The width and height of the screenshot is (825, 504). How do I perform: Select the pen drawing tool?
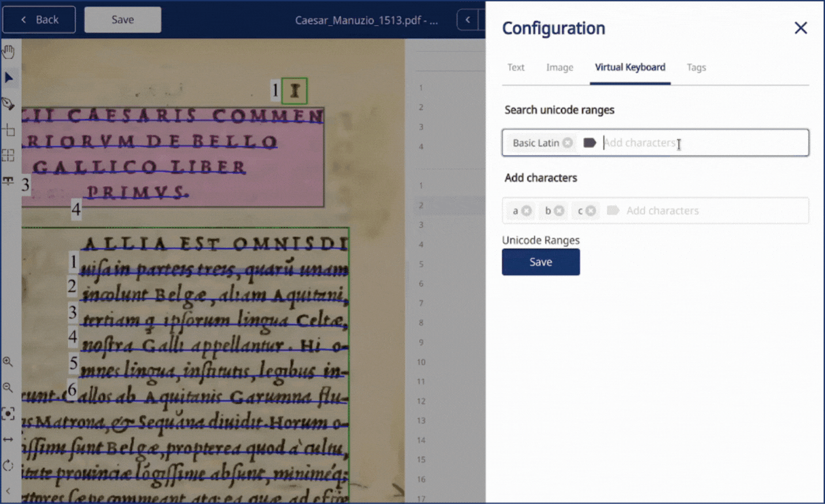(8, 104)
